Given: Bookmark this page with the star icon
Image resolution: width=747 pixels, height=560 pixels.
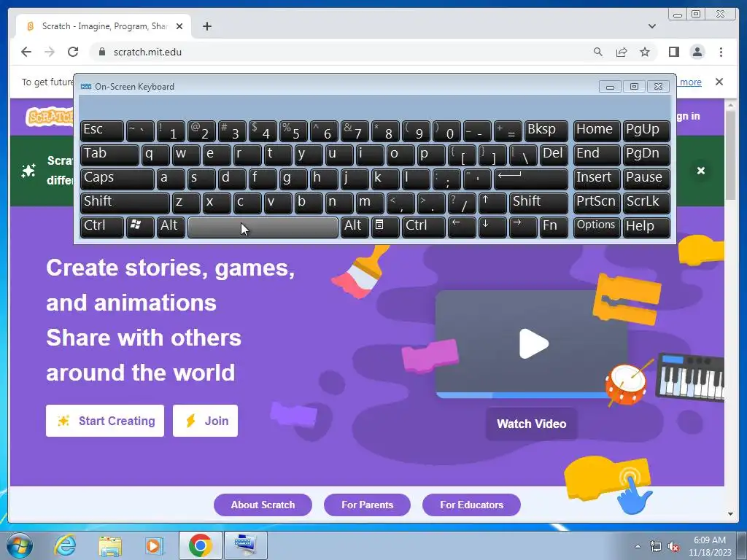Looking at the screenshot, I should [x=645, y=52].
